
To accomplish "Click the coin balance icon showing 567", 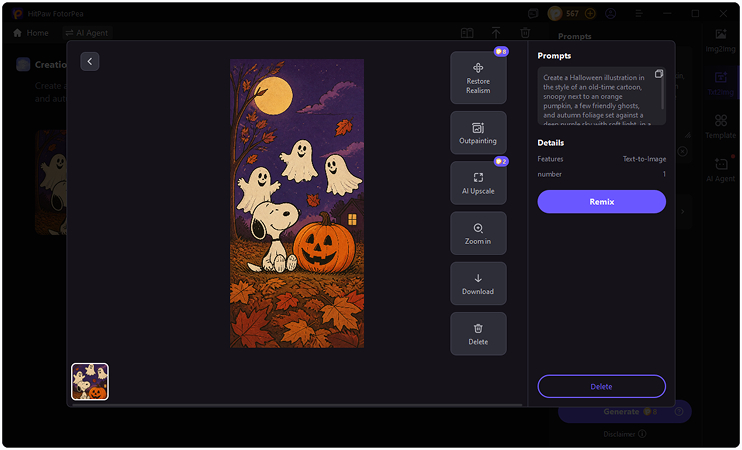I will pyautogui.click(x=555, y=14).
